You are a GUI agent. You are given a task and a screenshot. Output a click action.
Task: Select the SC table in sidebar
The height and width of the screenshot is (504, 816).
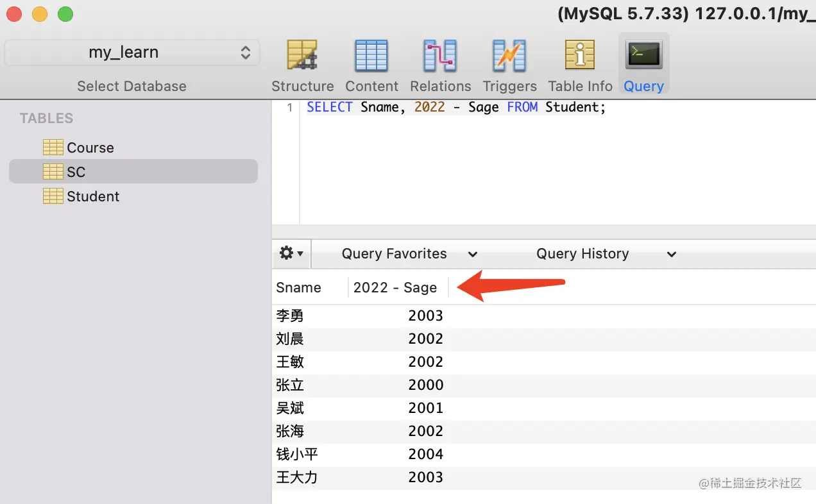[133, 172]
